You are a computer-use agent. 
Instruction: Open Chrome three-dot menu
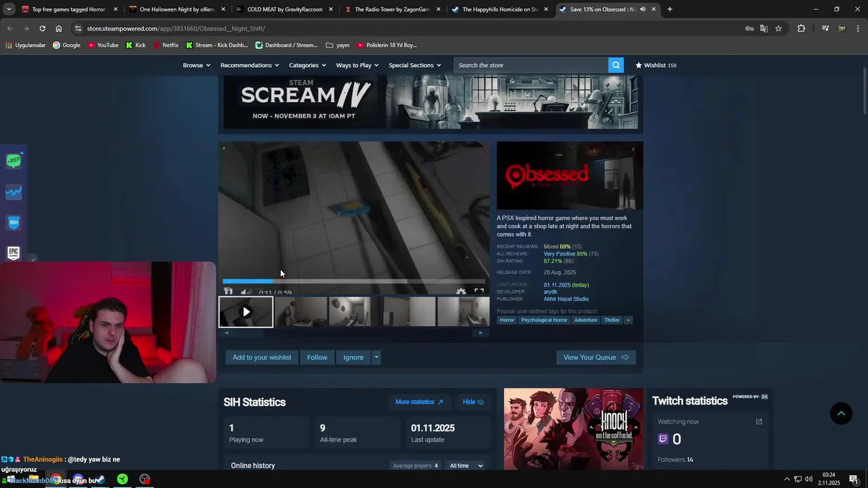tap(858, 28)
